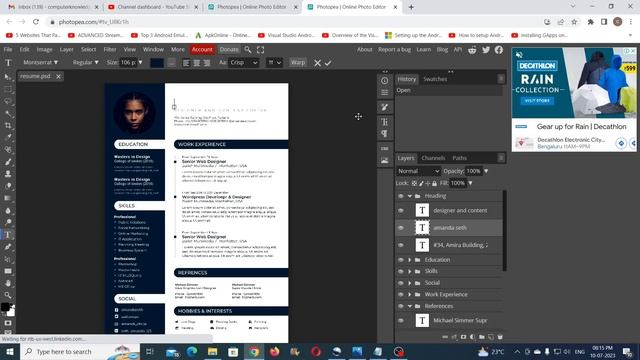Image resolution: width=640 pixels, height=360 pixels.
Task: Toggle fullscreen icon in menu bar
Action: [260, 49]
